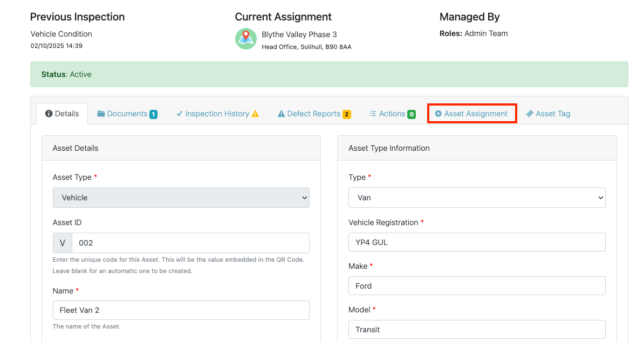644x342 pixels.
Task: Click the map location pin icon
Action: pos(245,39)
